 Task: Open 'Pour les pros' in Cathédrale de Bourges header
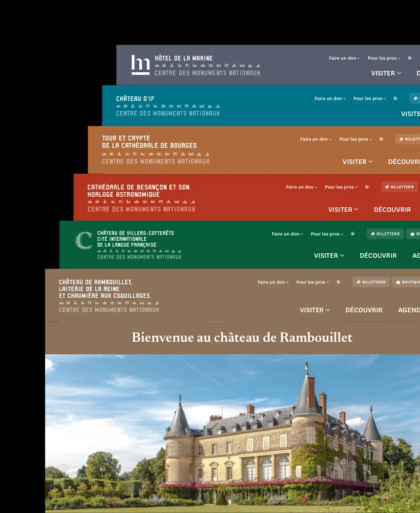356,139
